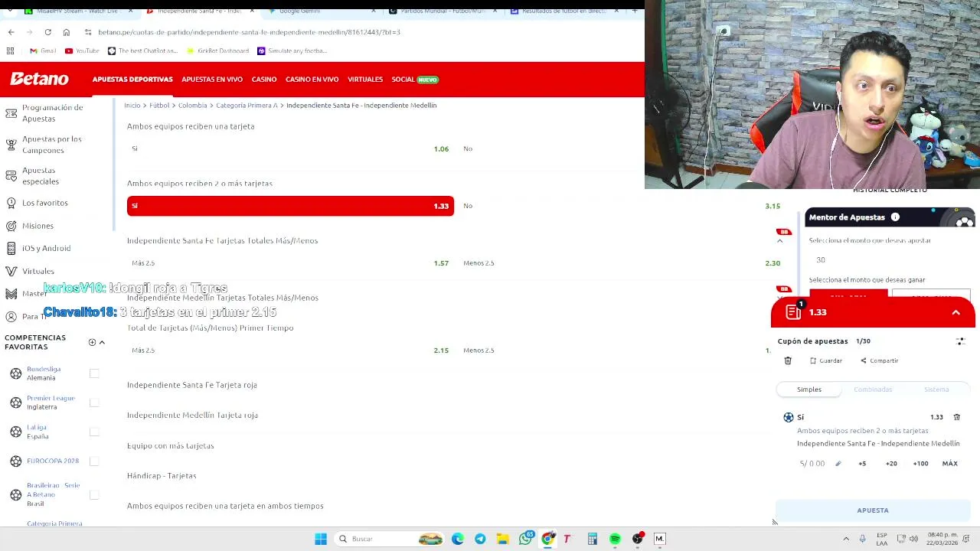Add +100 to the stake
The width and height of the screenshot is (980, 551).
[920, 463]
